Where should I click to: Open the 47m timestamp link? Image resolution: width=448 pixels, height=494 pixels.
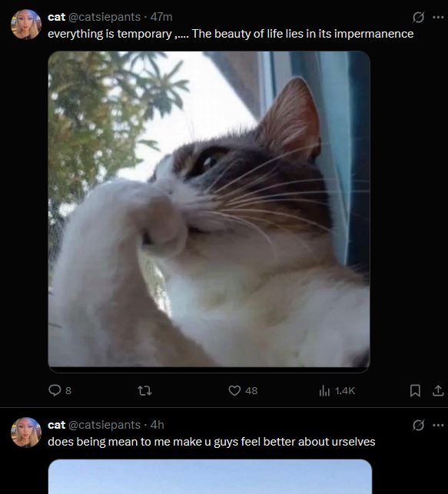(161, 17)
